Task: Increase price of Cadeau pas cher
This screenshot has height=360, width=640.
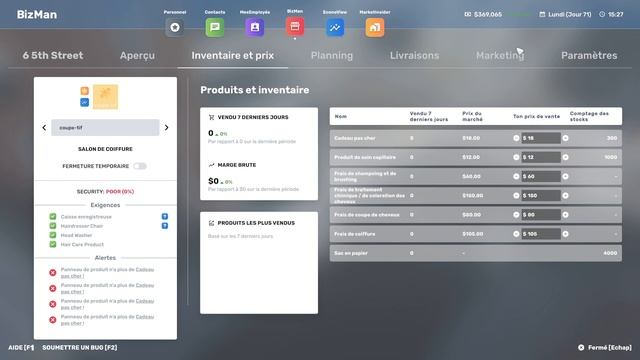Action: coord(565,138)
